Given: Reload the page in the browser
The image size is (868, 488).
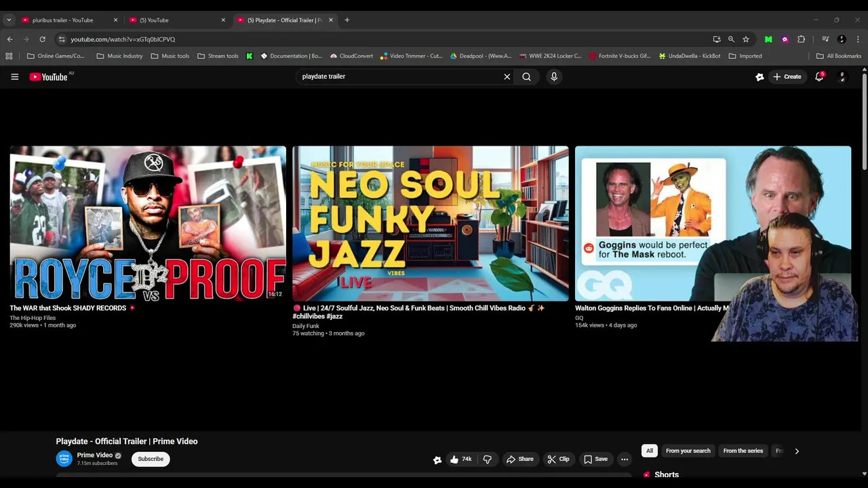Looking at the screenshot, I should click(x=42, y=39).
